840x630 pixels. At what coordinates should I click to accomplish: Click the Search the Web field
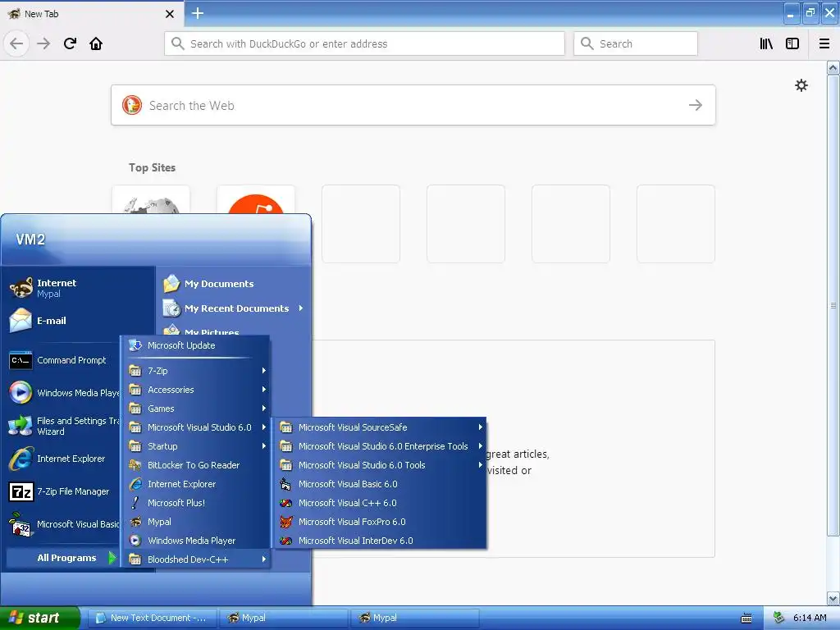coord(413,105)
